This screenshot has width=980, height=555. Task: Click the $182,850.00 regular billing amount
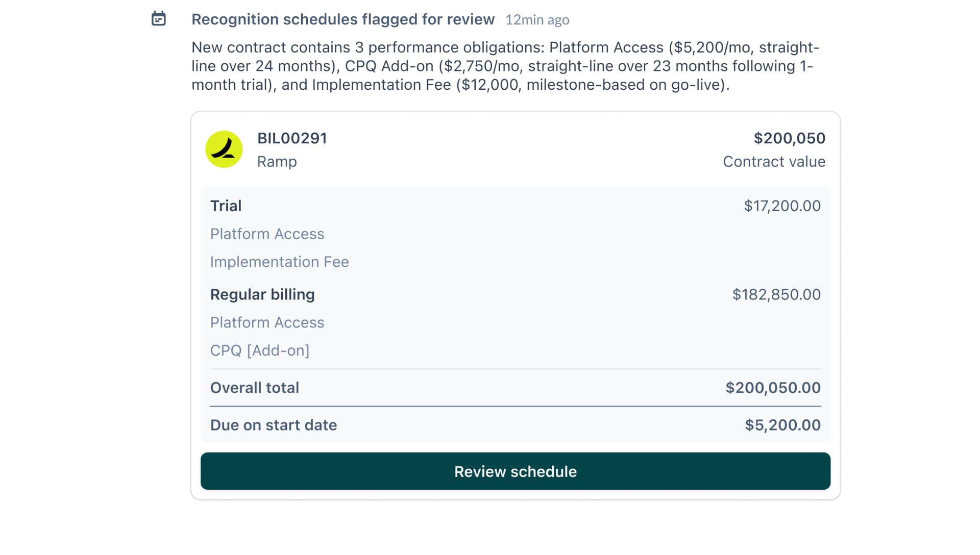pos(776,294)
